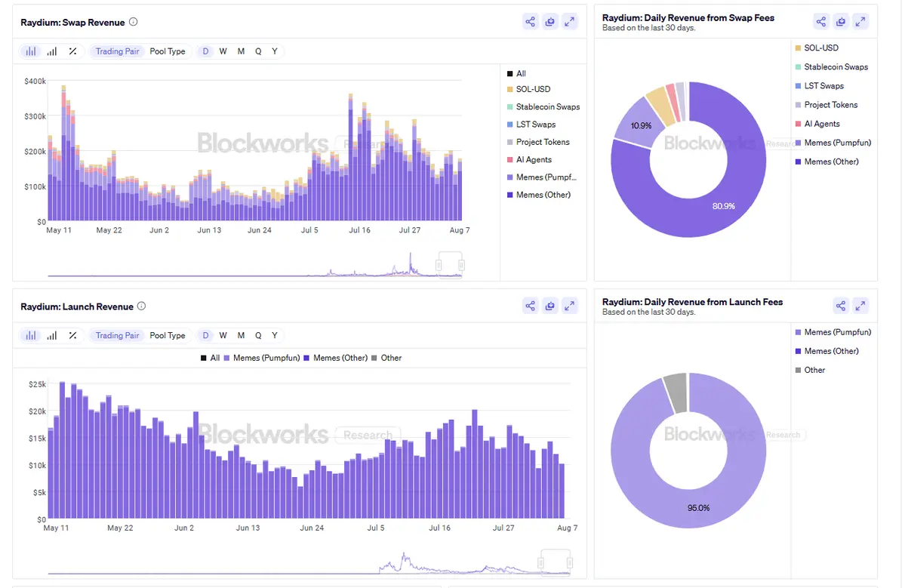Screen dimensions: 905x588
Task: Set Launch Revenue interval to Q (quarterly)
Action: coord(258,335)
